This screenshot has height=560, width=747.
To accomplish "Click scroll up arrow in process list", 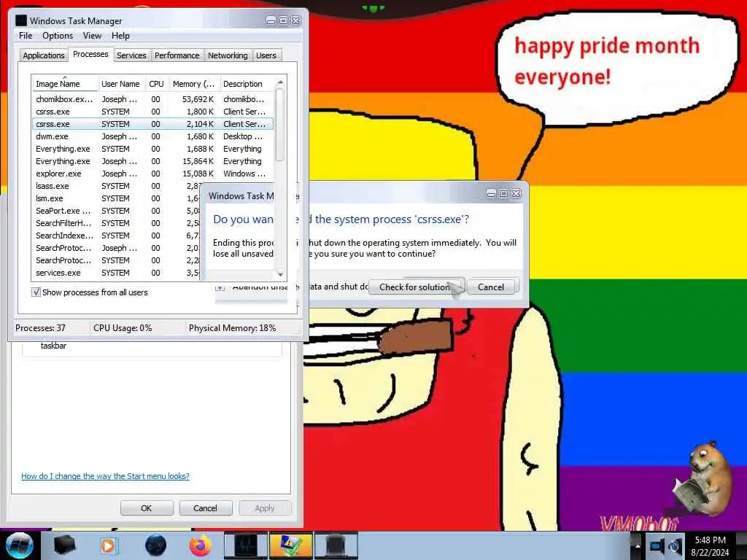I will [280, 82].
